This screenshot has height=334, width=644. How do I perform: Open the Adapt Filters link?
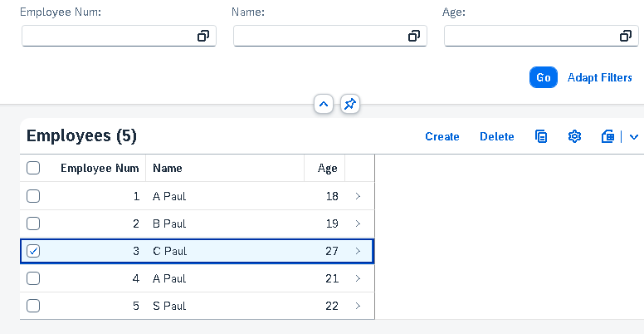[x=600, y=77]
